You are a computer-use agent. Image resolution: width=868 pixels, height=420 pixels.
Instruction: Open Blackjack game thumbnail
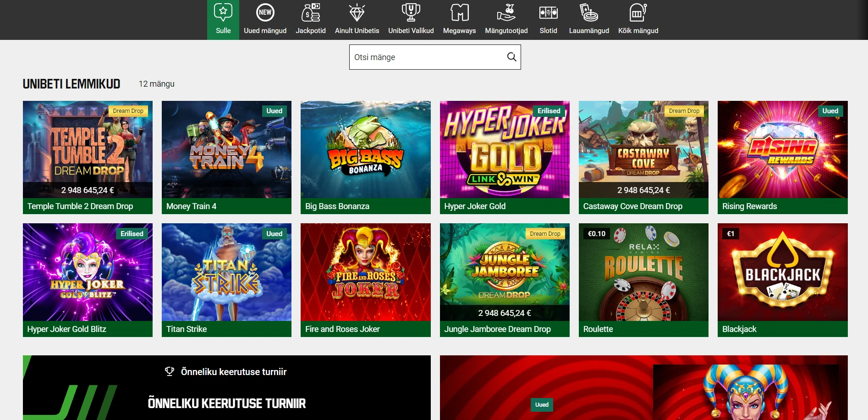(783, 272)
